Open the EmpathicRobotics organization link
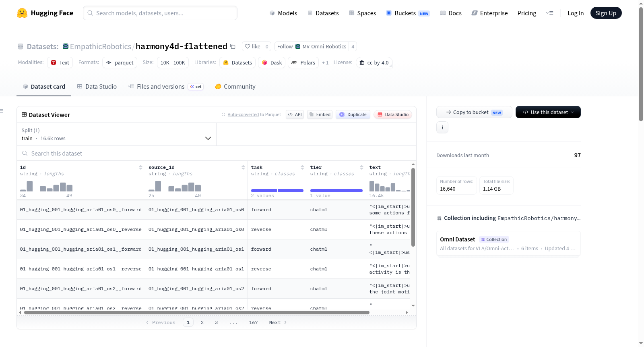Viewport: 644px width, 347px height. 101,46
